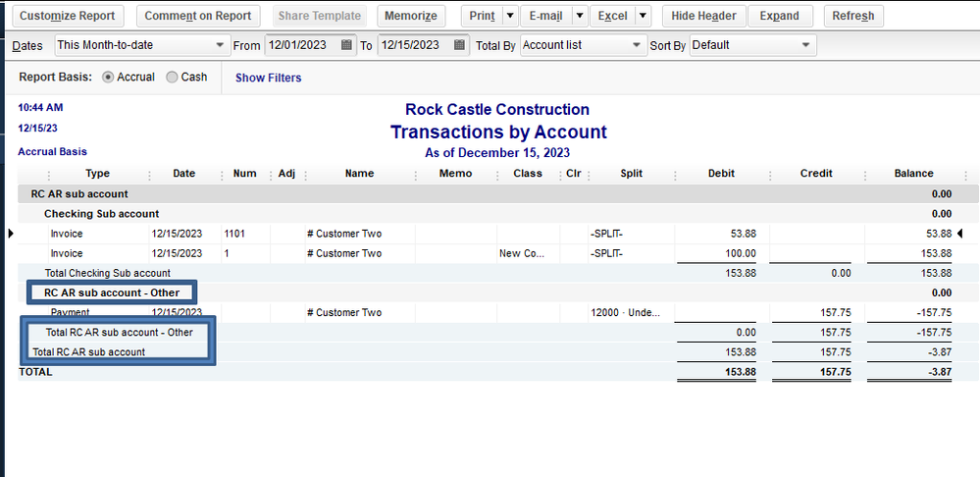
Task: Open the Excel dropdown arrow
Action: point(643,16)
